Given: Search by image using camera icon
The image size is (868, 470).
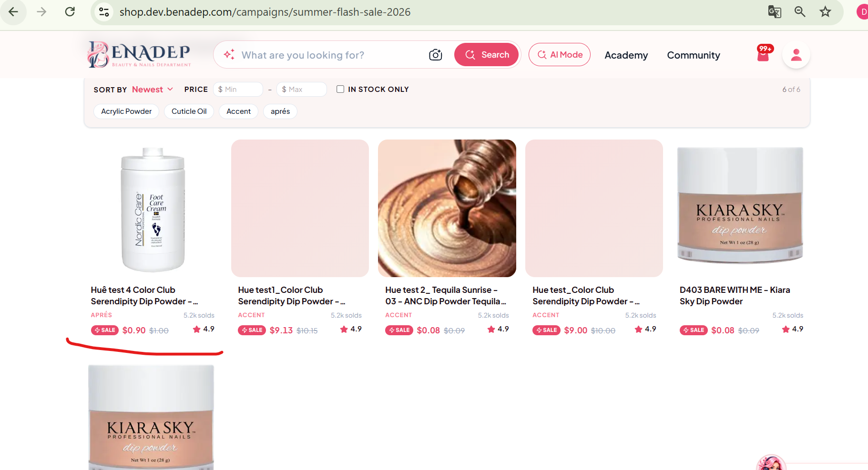Looking at the screenshot, I should [435, 55].
